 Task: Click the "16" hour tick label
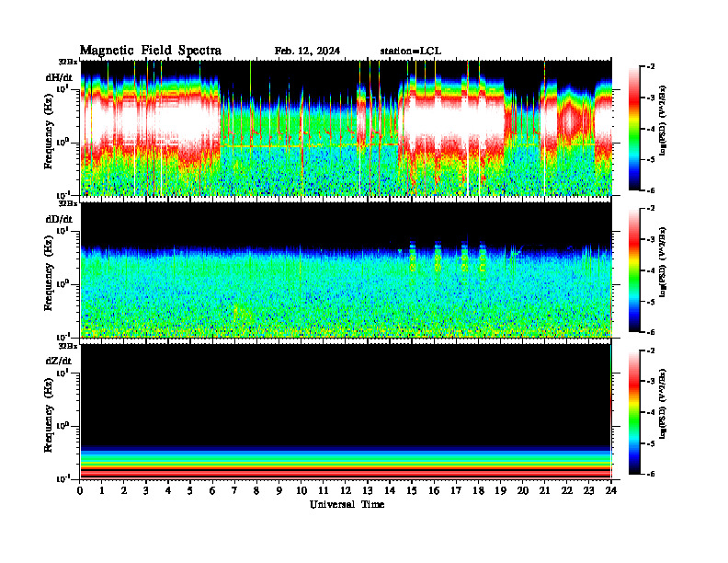coord(434,490)
